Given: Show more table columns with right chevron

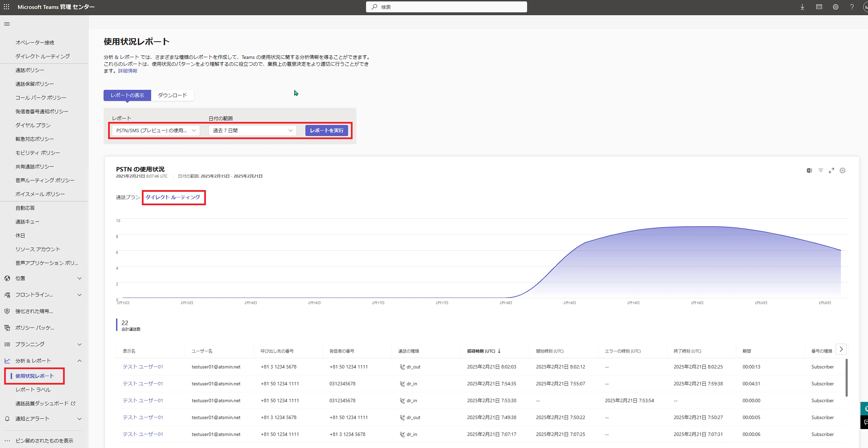Looking at the screenshot, I should (x=841, y=350).
